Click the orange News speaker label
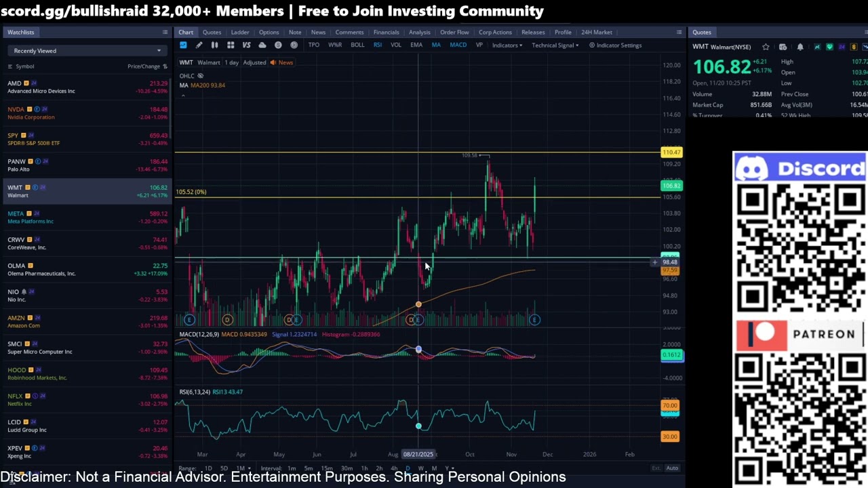This screenshot has width=868, height=488. point(281,62)
